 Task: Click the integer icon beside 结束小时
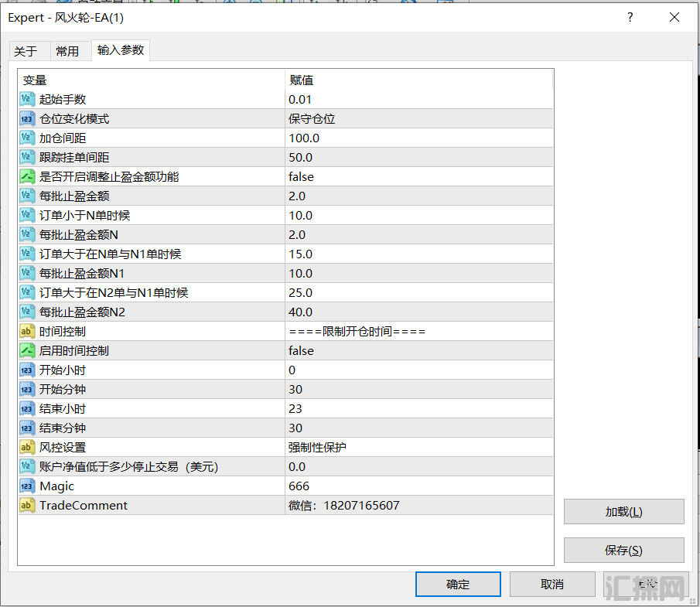tap(27, 409)
